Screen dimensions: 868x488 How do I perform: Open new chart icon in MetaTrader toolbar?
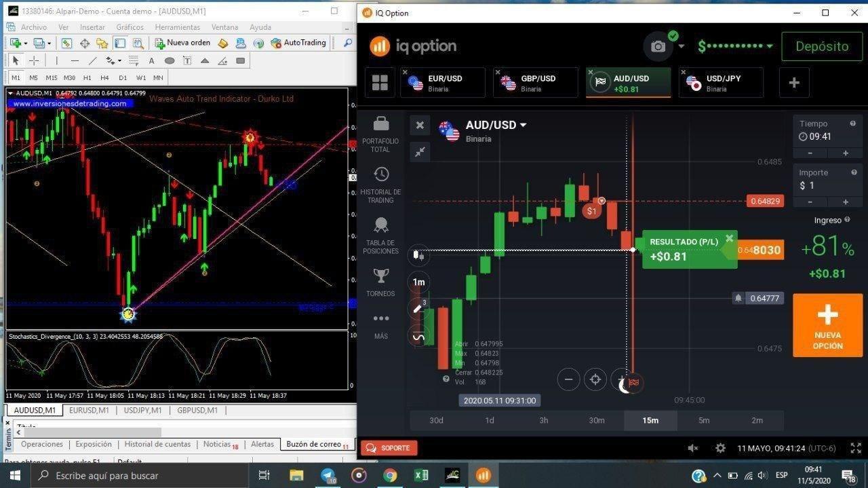[16, 43]
